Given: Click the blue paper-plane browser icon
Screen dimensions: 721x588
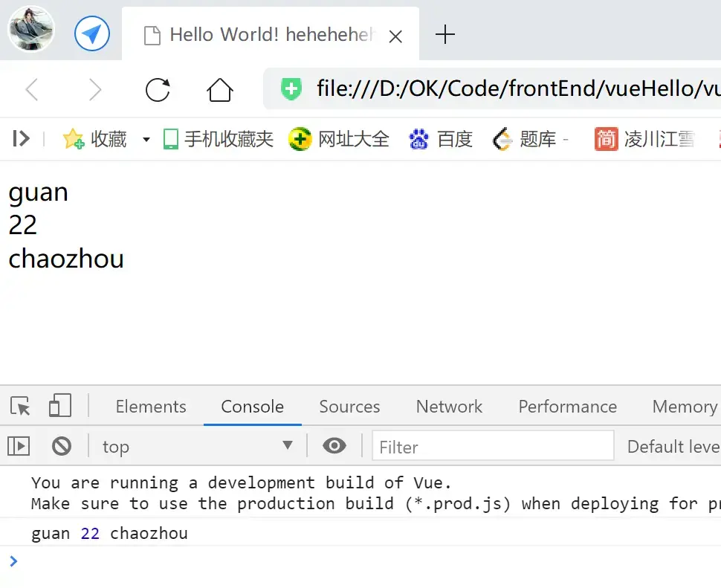Looking at the screenshot, I should [x=92, y=33].
